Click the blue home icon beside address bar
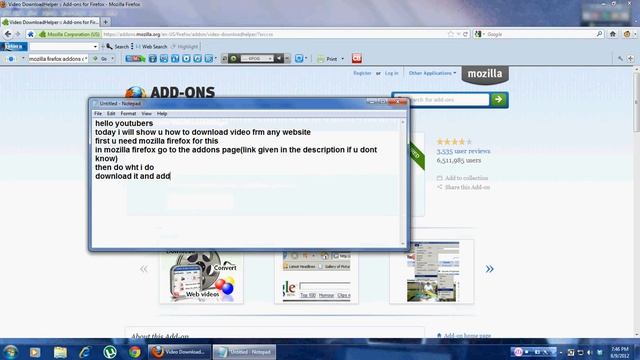 (31, 34)
